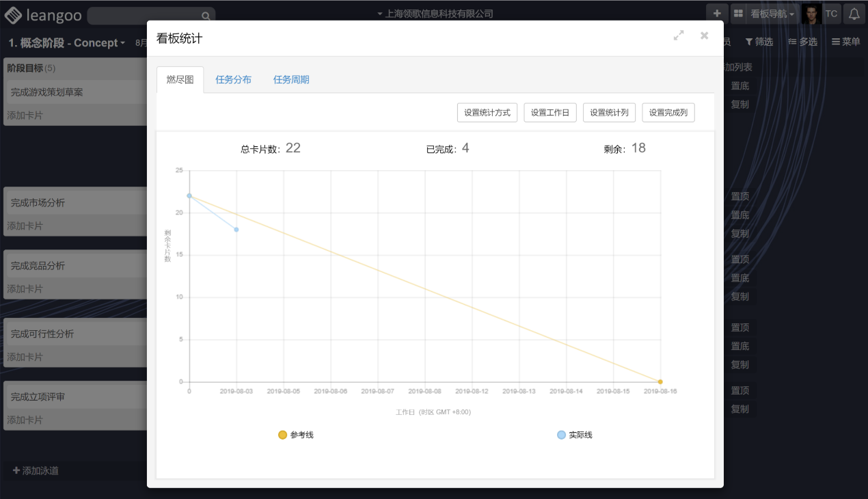Switch to the 任务周期 tab
The width and height of the screenshot is (868, 499).
tap(291, 80)
